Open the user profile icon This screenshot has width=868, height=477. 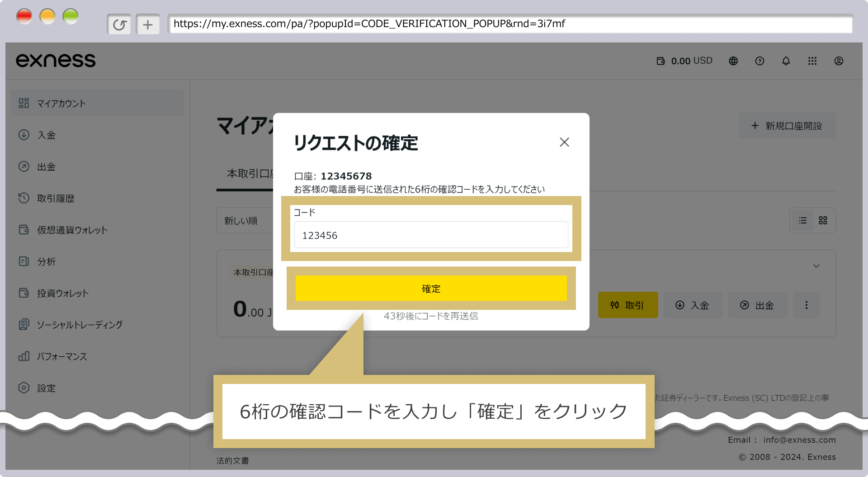[839, 61]
